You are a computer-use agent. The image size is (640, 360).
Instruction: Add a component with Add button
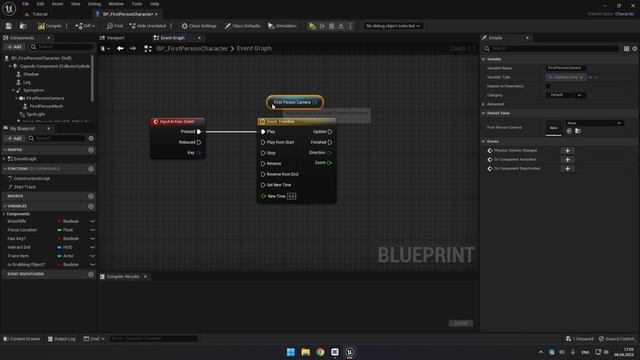coord(14,47)
